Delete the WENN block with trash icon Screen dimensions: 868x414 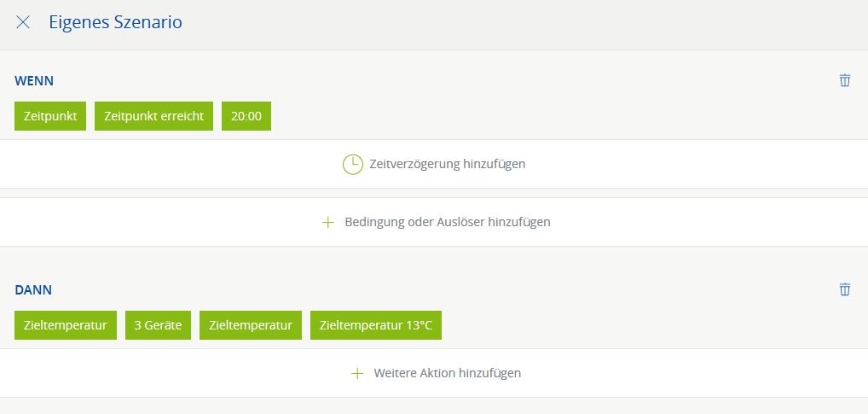(x=844, y=80)
